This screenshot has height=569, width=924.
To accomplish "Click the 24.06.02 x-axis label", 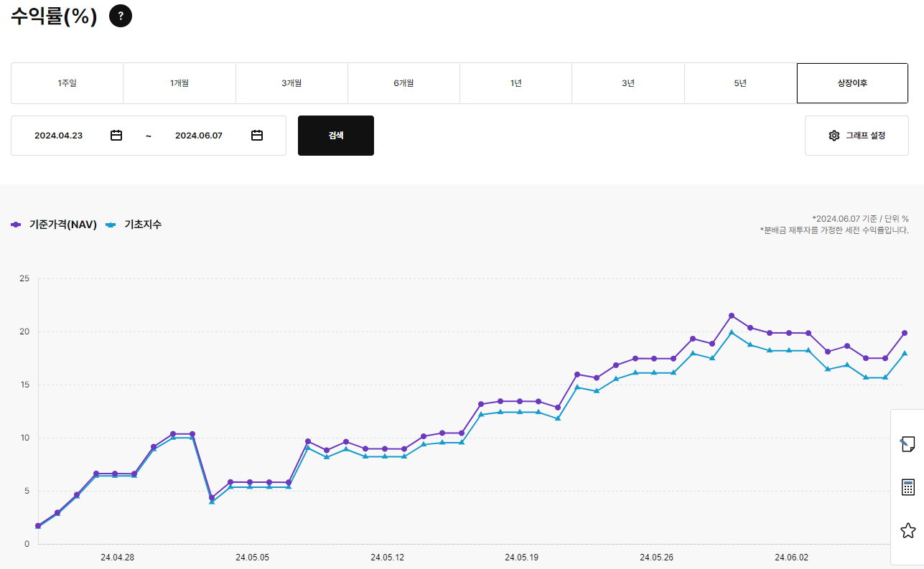I will click(x=791, y=557).
